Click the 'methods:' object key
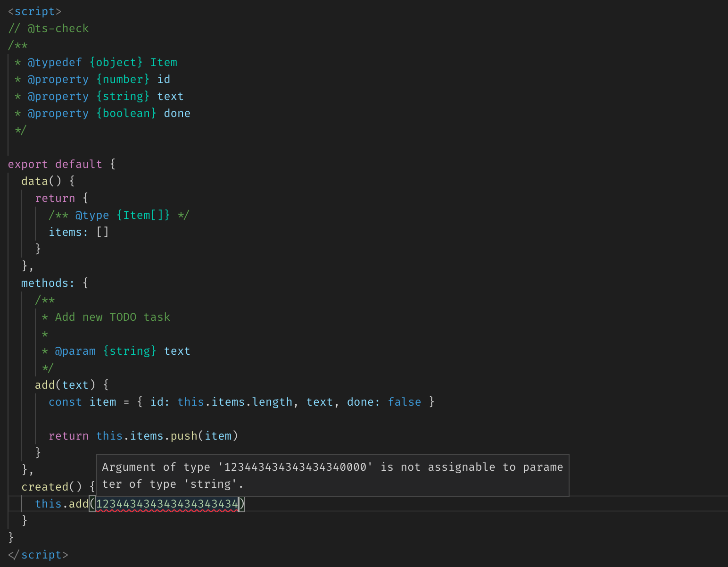This screenshot has height=567, width=728. coord(47,283)
